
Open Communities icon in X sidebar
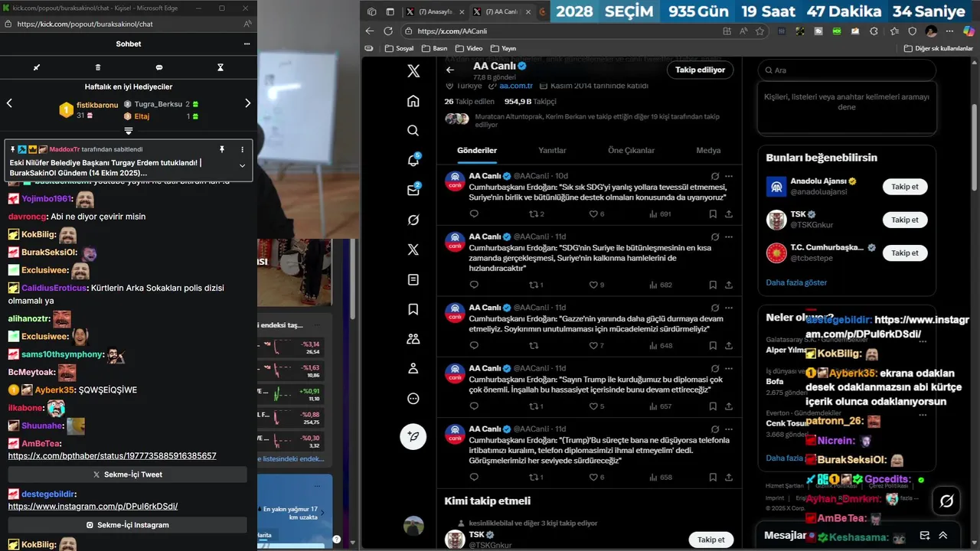click(413, 338)
